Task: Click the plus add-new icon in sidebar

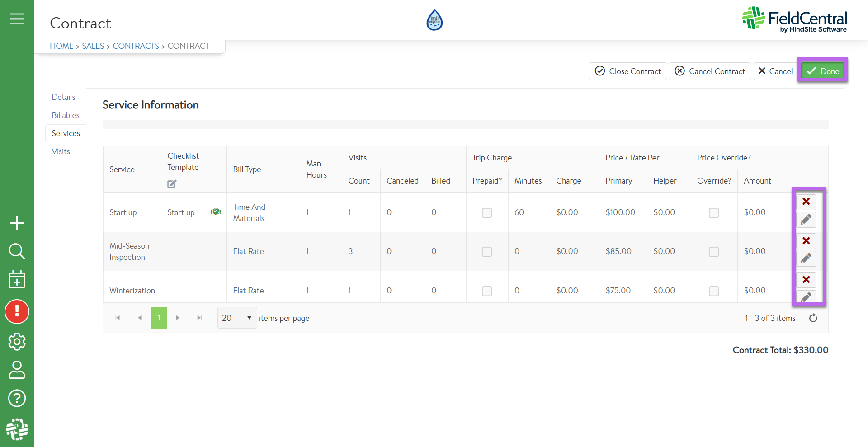Action: pyautogui.click(x=17, y=223)
